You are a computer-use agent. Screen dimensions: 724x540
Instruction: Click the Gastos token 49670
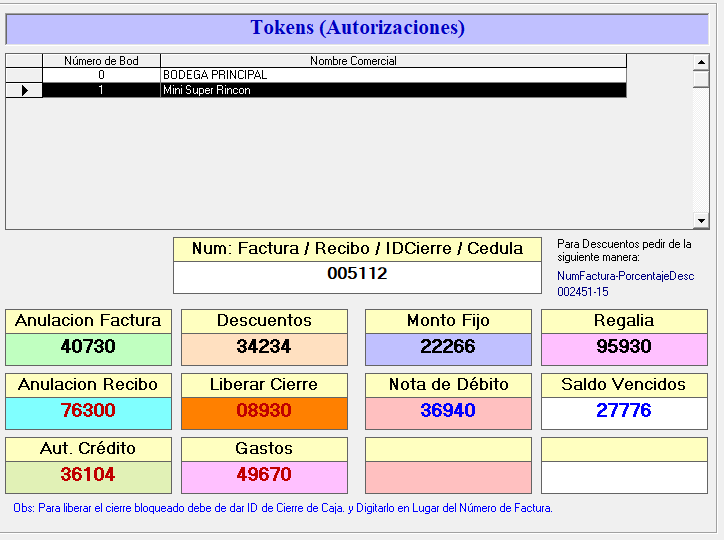(x=264, y=476)
